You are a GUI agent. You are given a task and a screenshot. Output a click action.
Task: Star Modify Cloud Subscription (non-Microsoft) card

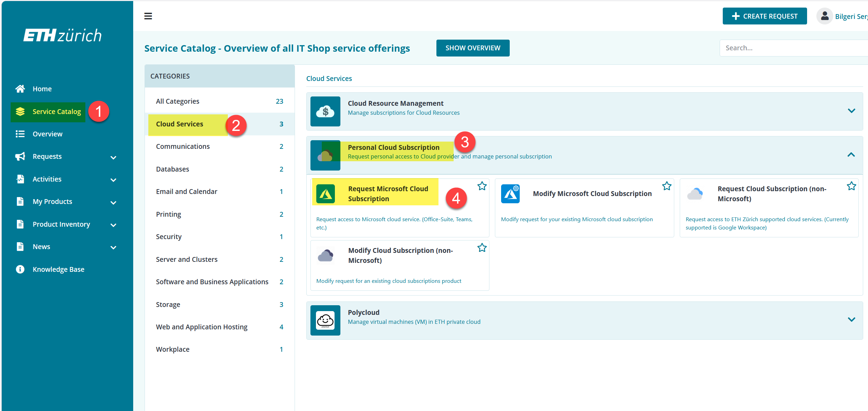(x=482, y=248)
